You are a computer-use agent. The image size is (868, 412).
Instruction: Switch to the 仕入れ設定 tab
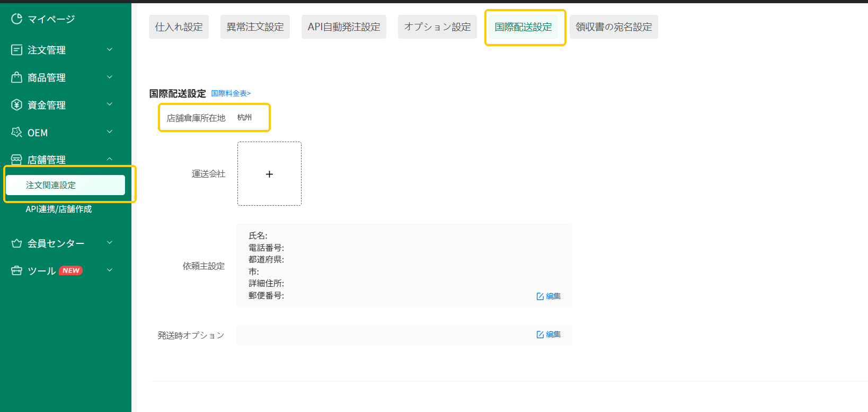tap(179, 27)
